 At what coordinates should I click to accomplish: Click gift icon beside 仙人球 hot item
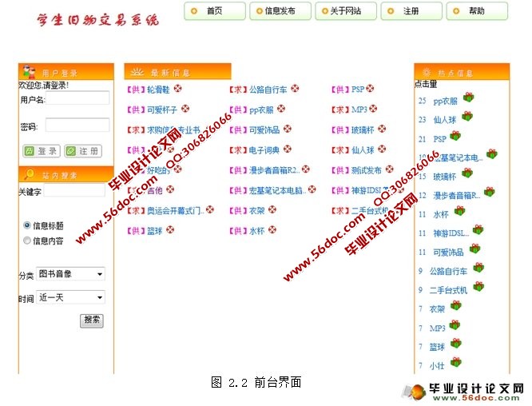click(467, 117)
